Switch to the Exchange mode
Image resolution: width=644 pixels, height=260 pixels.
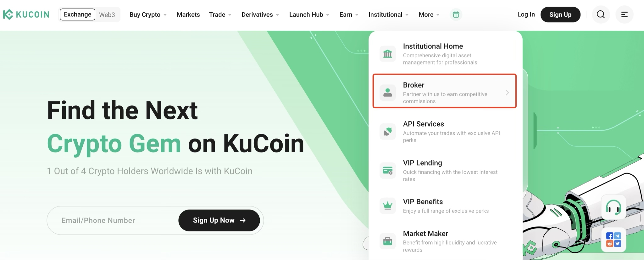77,14
